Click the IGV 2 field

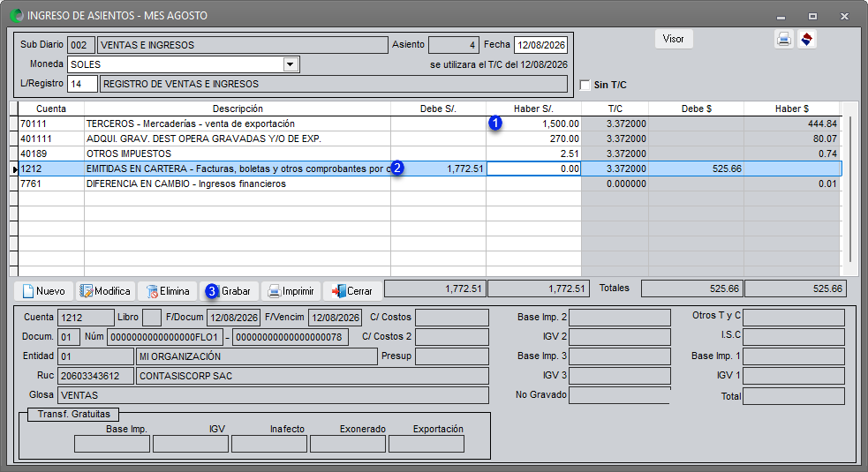point(620,337)
